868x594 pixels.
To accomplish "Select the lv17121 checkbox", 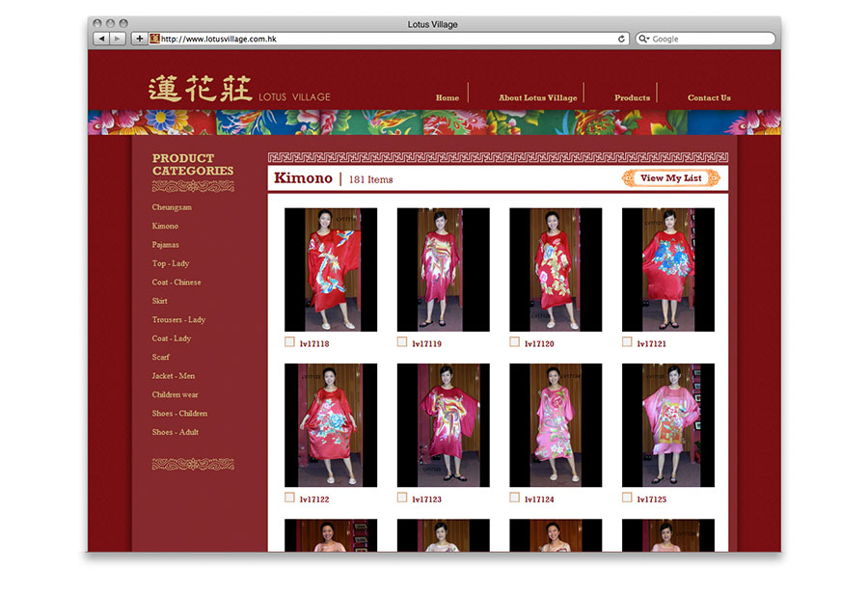I will 627,341.
